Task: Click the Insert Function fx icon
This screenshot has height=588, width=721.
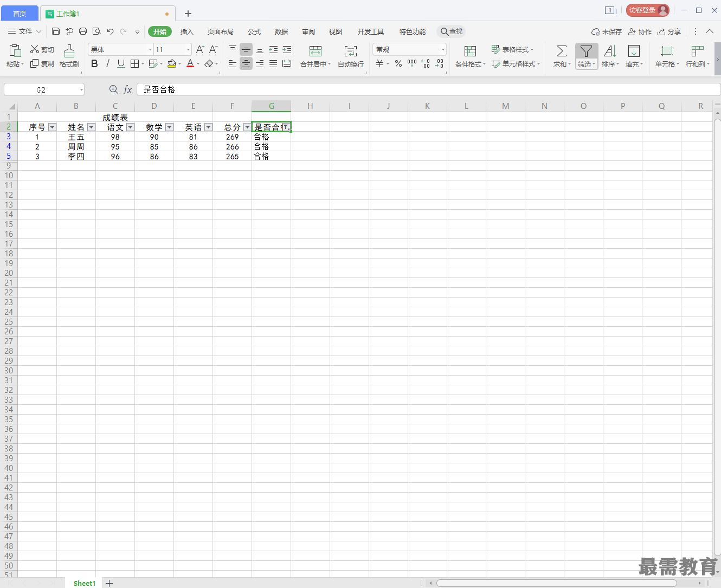Action: 128,89
